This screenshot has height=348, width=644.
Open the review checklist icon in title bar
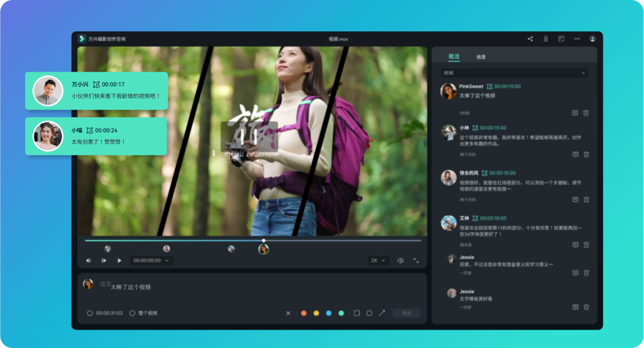(561, 39)
